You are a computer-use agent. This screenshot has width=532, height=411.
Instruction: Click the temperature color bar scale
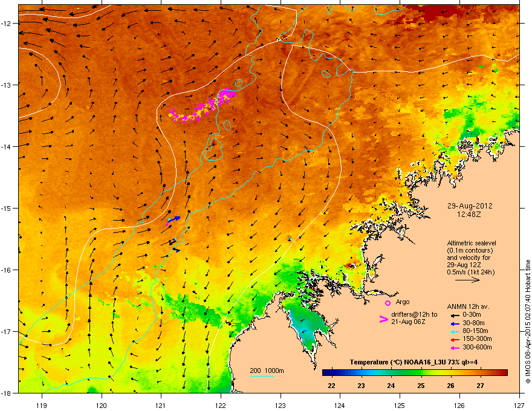pos(415,373)
